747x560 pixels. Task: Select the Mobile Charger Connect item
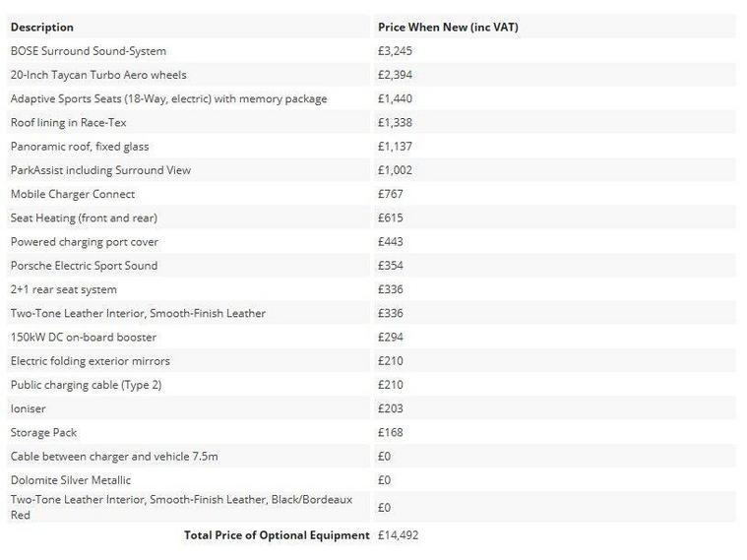(x=73, y=194)
